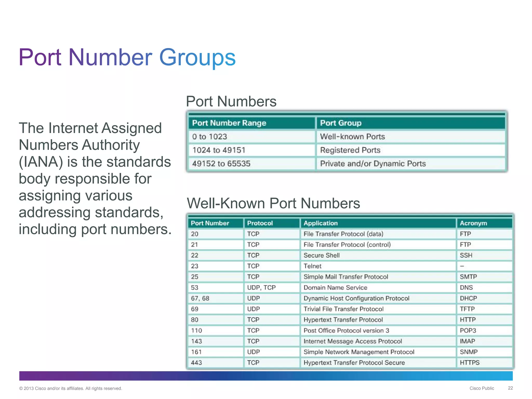This screenshot has height=399, width=532.
Task: Click the 'Port Number Groups' slide title
Action: (127, 58)
